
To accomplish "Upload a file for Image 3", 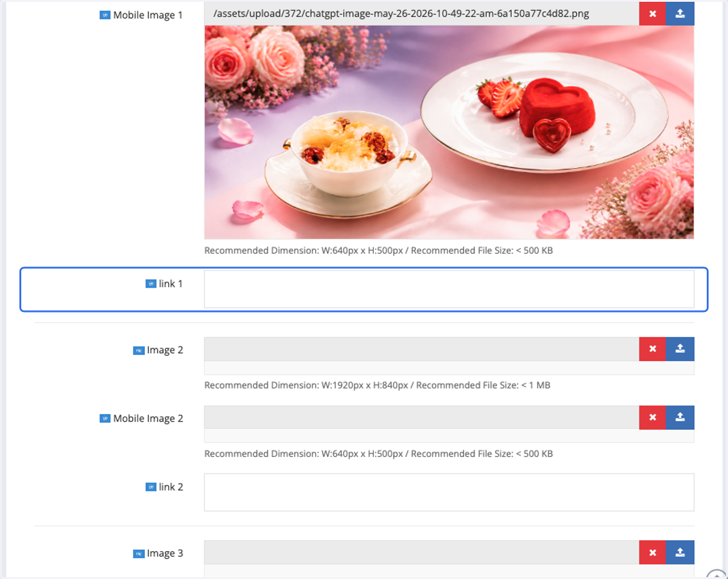I will [x=680, y=552].
